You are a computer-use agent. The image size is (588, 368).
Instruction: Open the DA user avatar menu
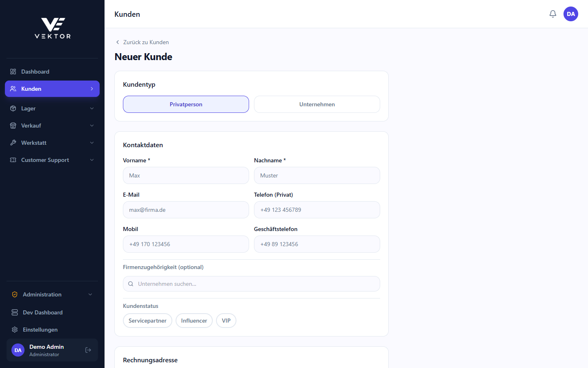571,14
